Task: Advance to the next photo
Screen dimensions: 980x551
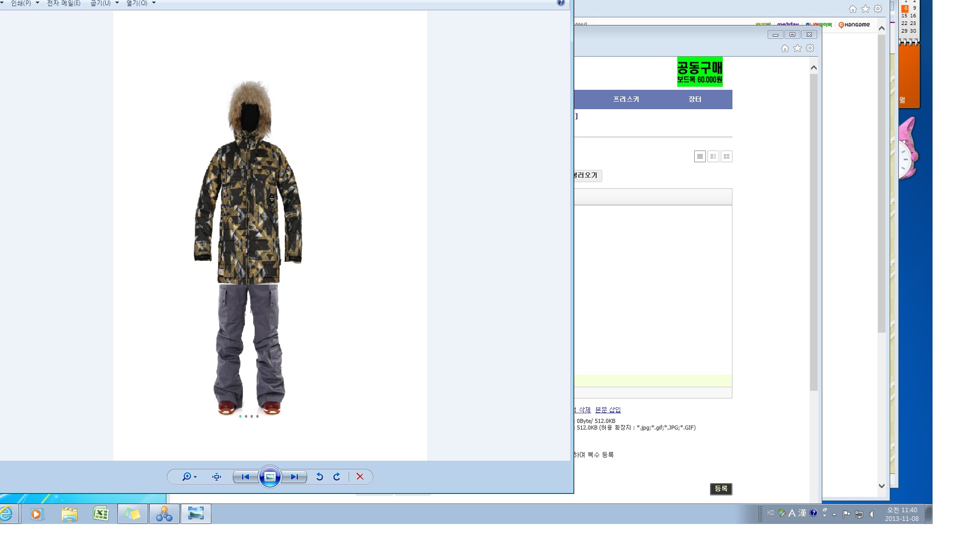Action: point(295,477)
